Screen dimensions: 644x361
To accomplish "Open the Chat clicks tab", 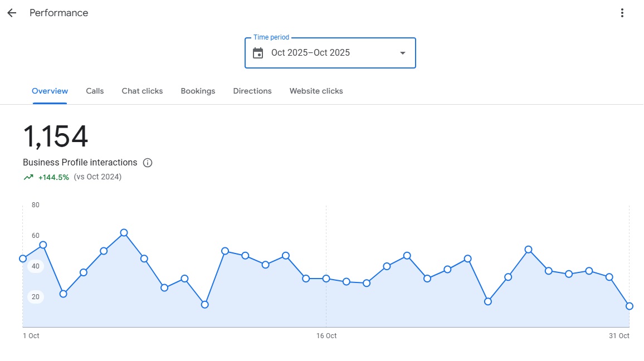I will click(x=142, y=91).
